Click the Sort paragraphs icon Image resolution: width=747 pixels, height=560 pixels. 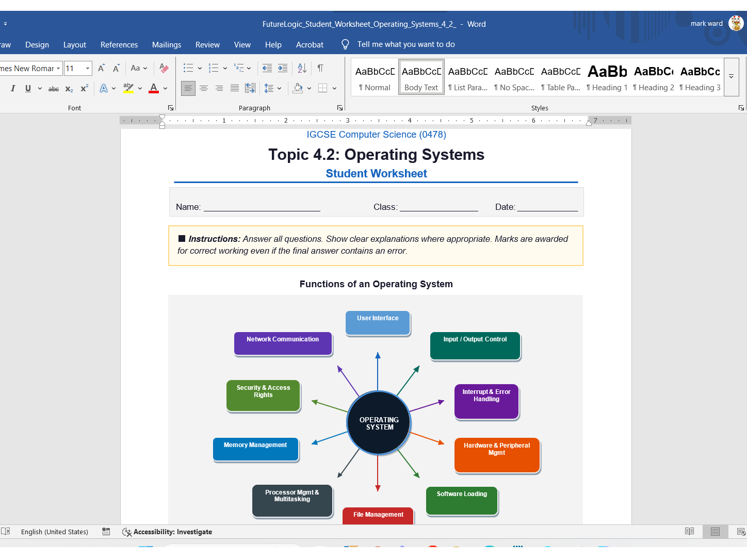pyautogui.click(x=302, y=68)
